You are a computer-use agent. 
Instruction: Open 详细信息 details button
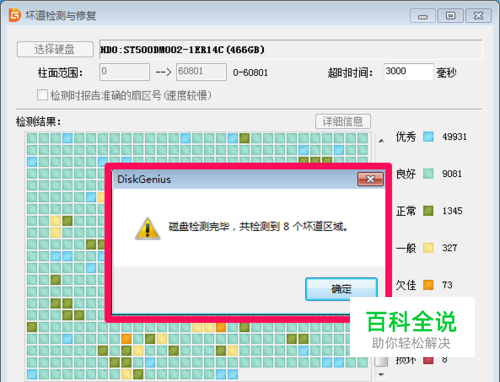coord(343,121)
